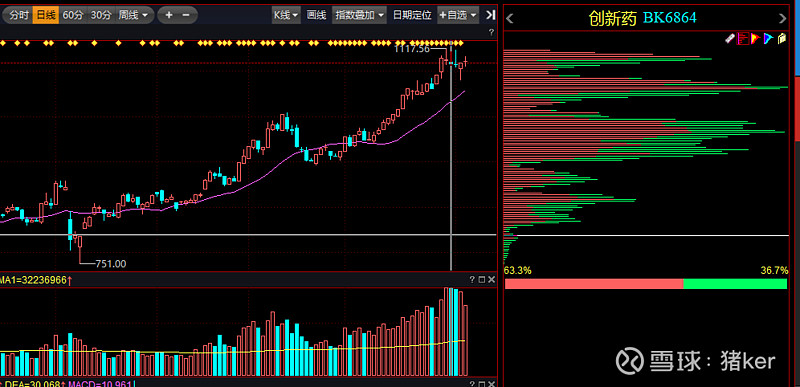Click the yellow-red triangle chip icon

coord(756,39)
